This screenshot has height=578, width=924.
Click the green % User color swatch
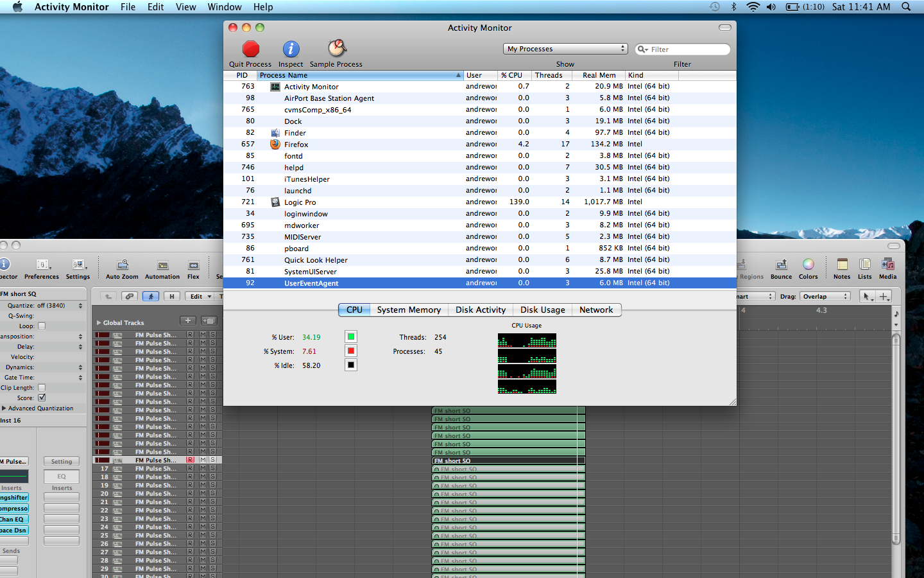tap(351, 337)
